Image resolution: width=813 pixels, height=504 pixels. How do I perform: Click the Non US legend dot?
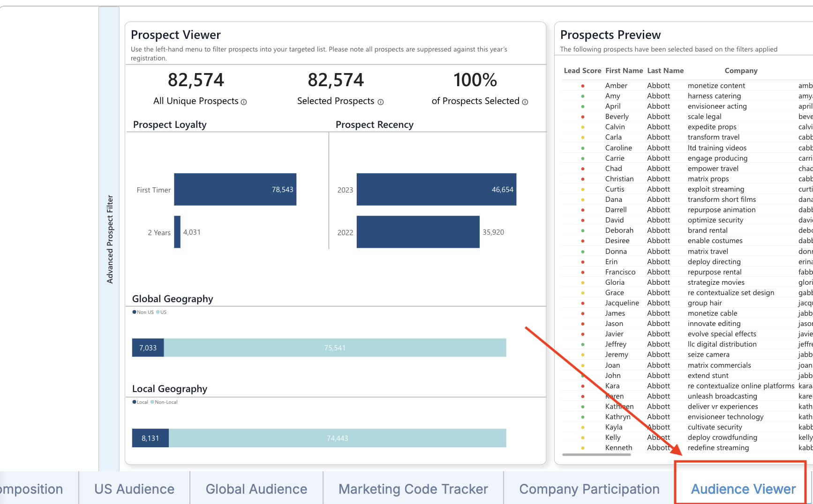[x=135, y=312]
